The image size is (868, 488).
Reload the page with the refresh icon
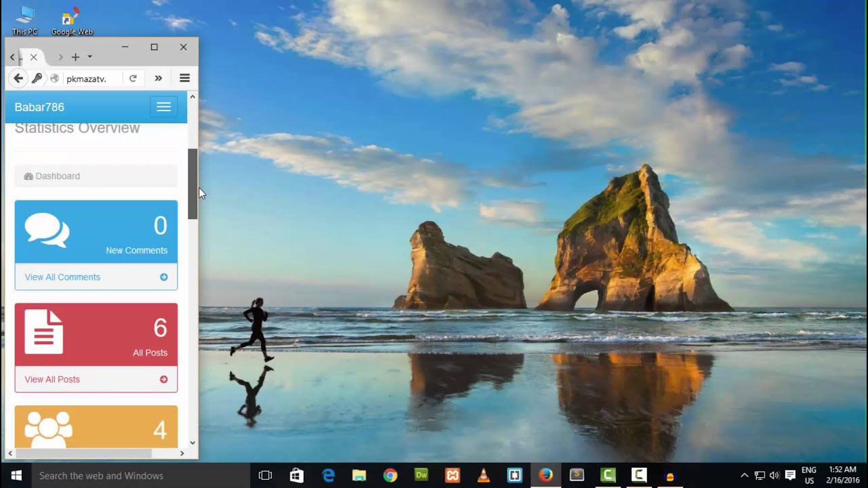tap(133, 79)
